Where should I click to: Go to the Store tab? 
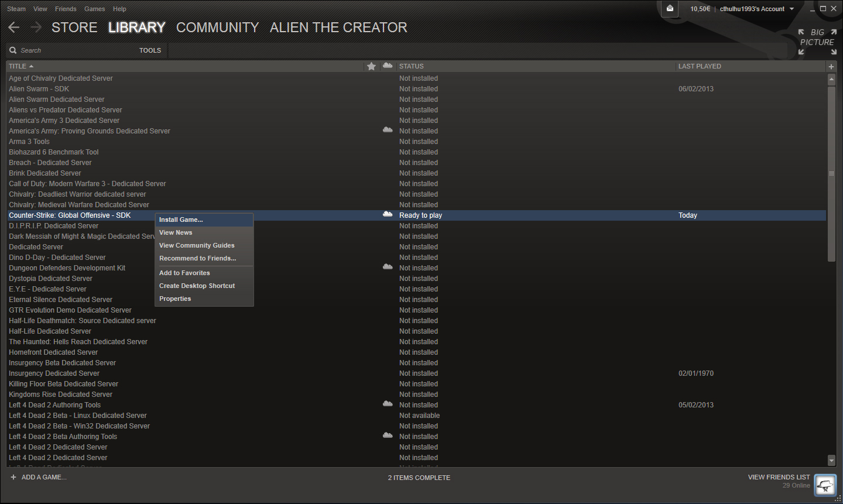tap(74, 28)
